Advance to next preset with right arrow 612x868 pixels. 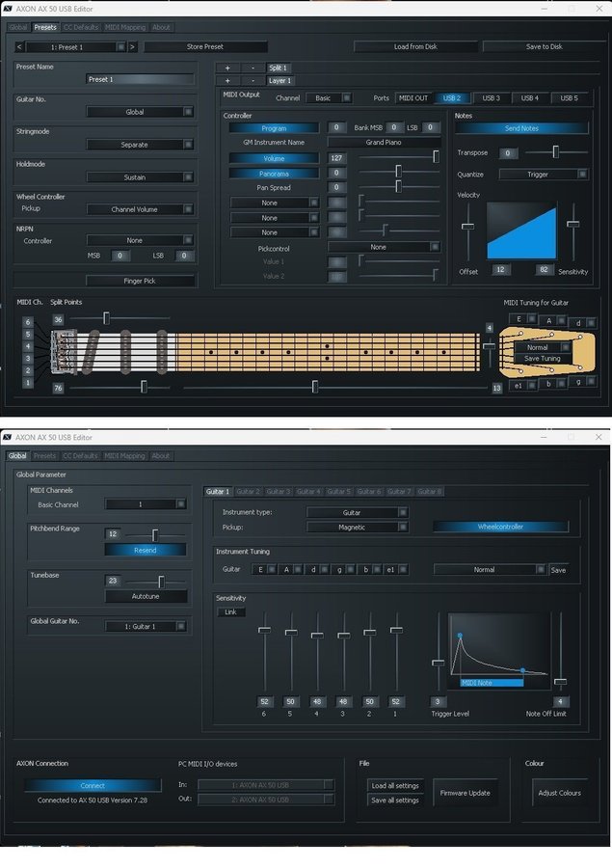pyautogui.click(x=132, y=46)
